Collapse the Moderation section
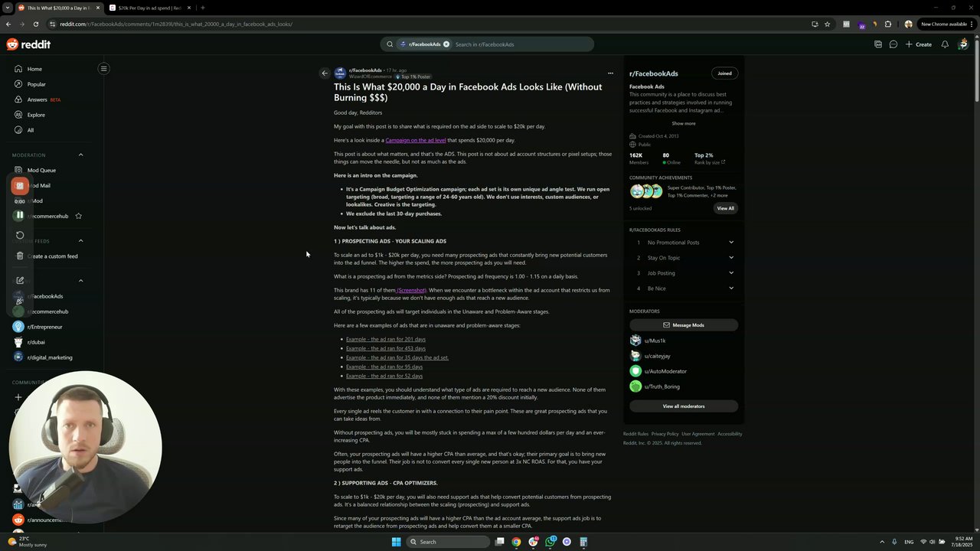 click(x=80, y=155)
